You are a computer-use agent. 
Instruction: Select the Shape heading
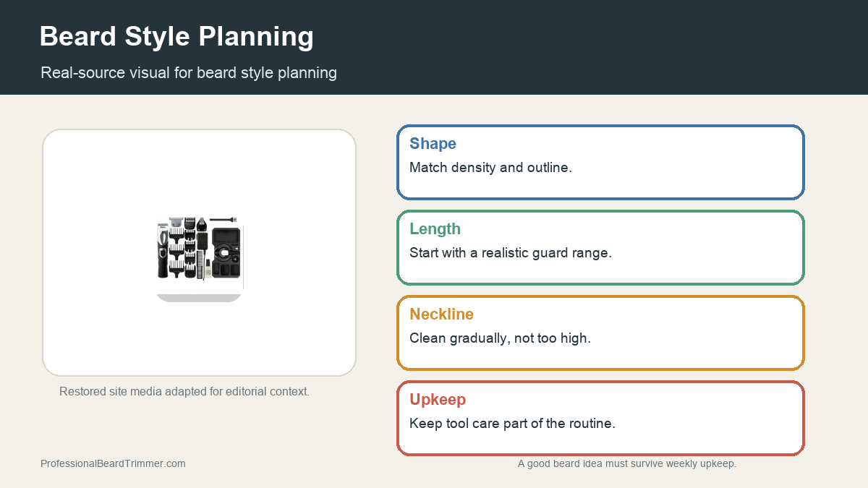point(433,143)
